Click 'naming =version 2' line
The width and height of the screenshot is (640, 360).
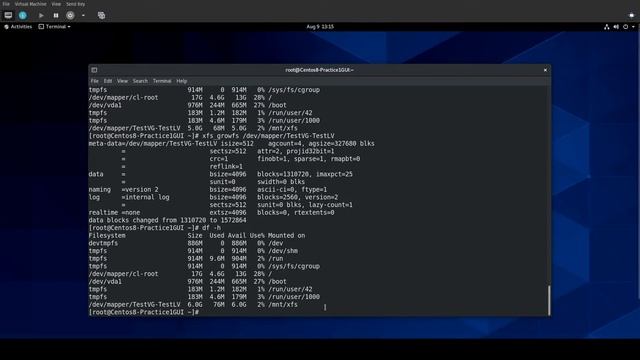[208, 189]
